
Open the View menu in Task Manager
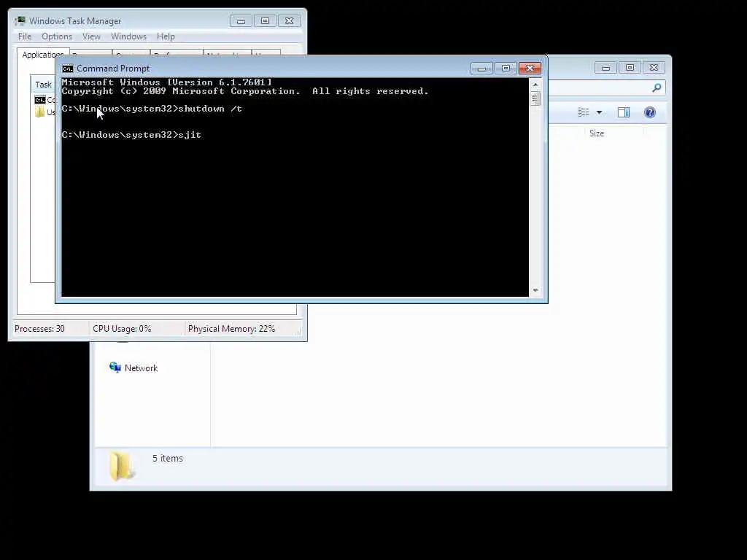click(x=91, y=36)
